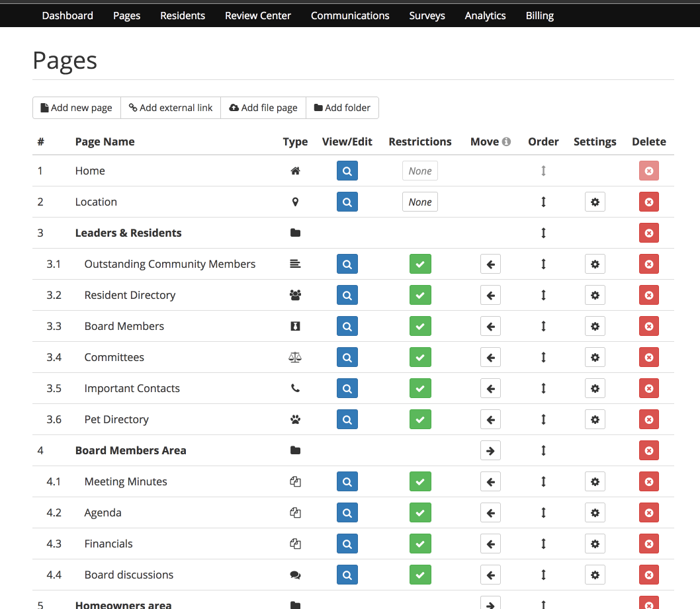Screen dimensions: 700x609
Task: Click left arrow to move Resident Directory
Action: click(x=490, y=296)
